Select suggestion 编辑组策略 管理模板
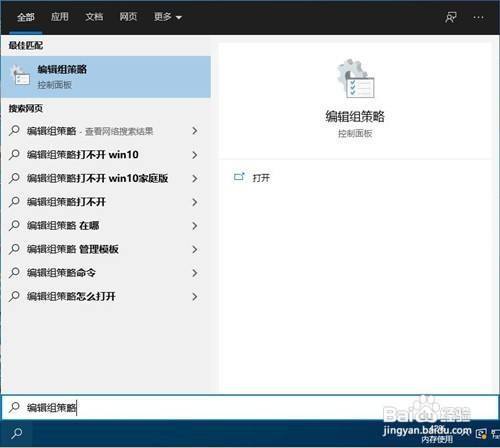The image size is (500, 448). 106,249
